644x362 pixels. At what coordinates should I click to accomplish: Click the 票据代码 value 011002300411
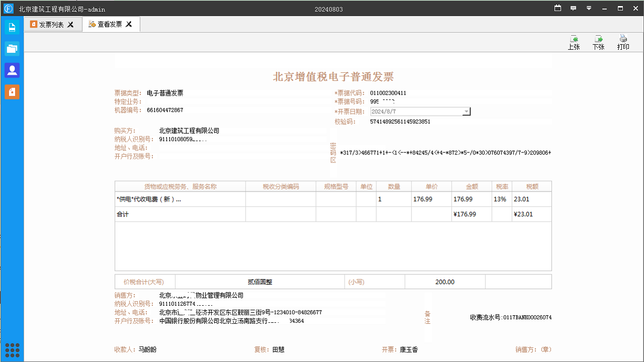(x=388, y=93)
